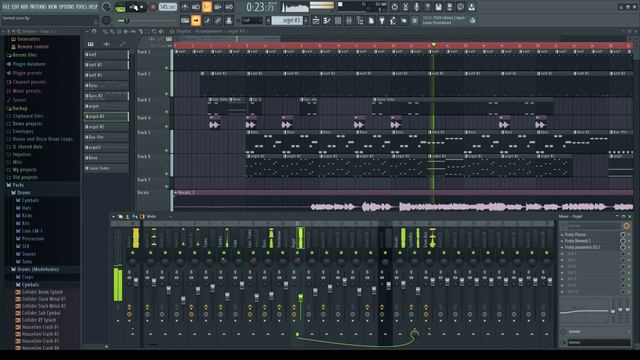The width and height of the screenshot is (640, 360).
Task: Click the question mark help icon
Action: click(x=427, y=7)
